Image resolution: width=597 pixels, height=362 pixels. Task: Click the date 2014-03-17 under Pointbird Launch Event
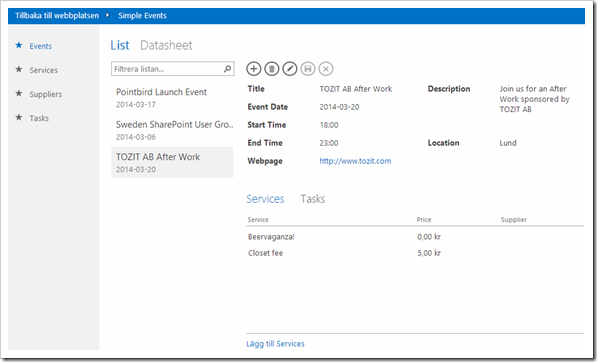coord(136,104)
